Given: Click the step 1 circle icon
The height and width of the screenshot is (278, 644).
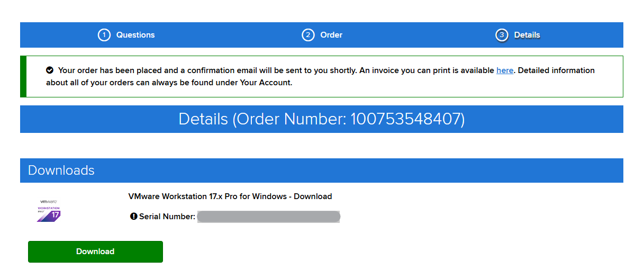Looking at the screenshot, I should [104, 35].
